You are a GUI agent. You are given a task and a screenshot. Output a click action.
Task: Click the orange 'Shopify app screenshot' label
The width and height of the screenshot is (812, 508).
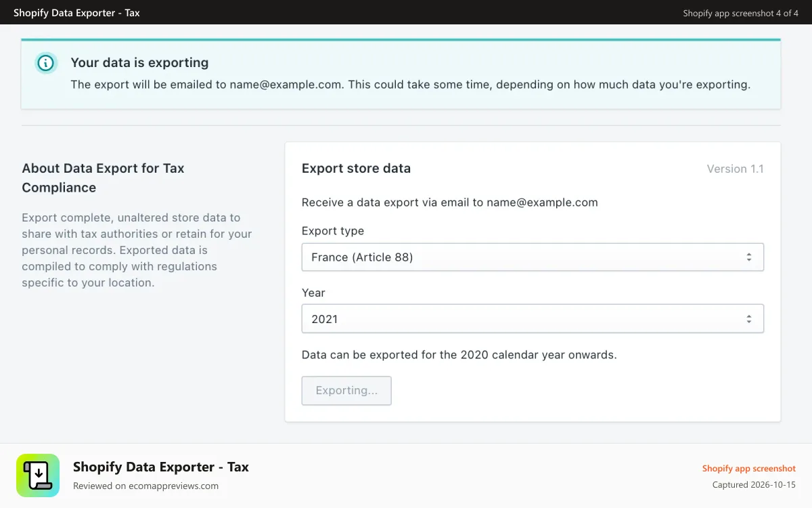748,469
